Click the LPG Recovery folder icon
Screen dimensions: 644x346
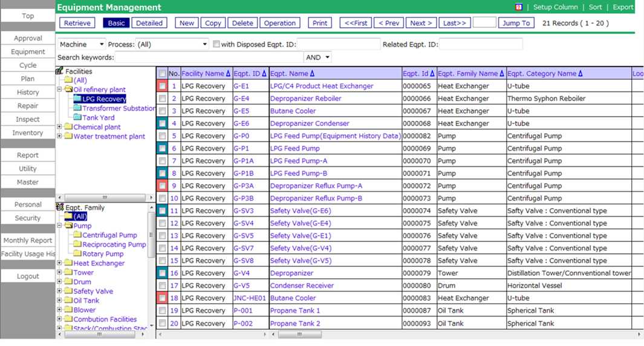(x=77, y=99)
